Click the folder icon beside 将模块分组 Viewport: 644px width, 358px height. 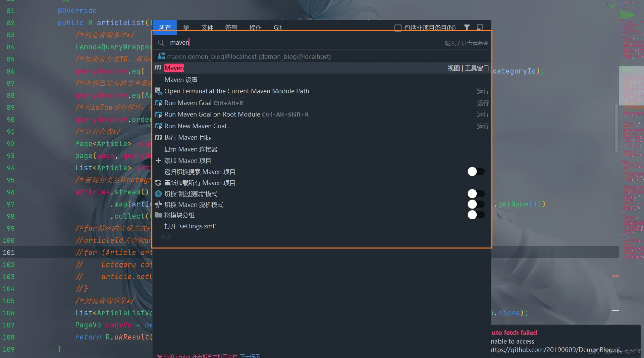tap(158, 215)
